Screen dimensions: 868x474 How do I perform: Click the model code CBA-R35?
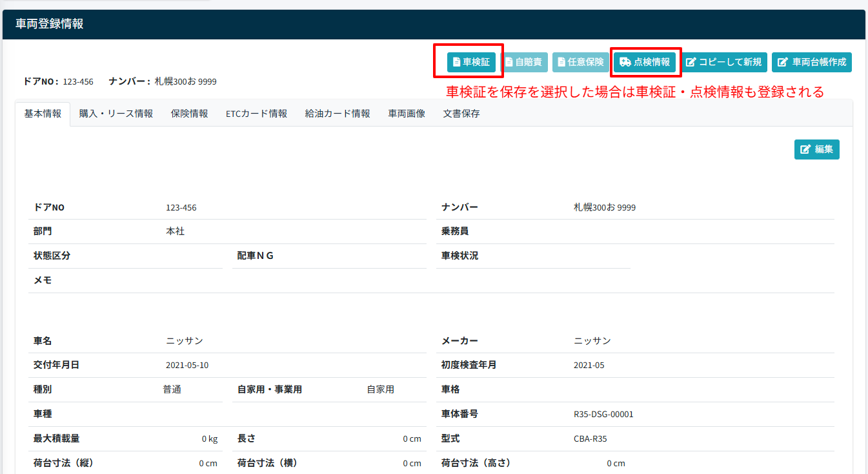pos(590,439)
